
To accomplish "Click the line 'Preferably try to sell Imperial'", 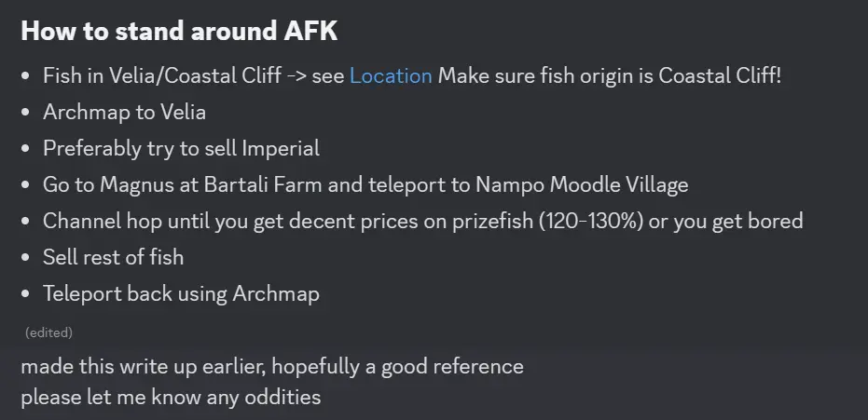I will 182,149.
